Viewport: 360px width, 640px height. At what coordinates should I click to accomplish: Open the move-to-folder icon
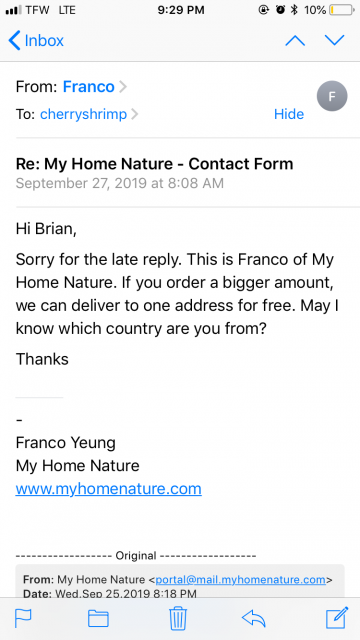[x=98, y=619]
